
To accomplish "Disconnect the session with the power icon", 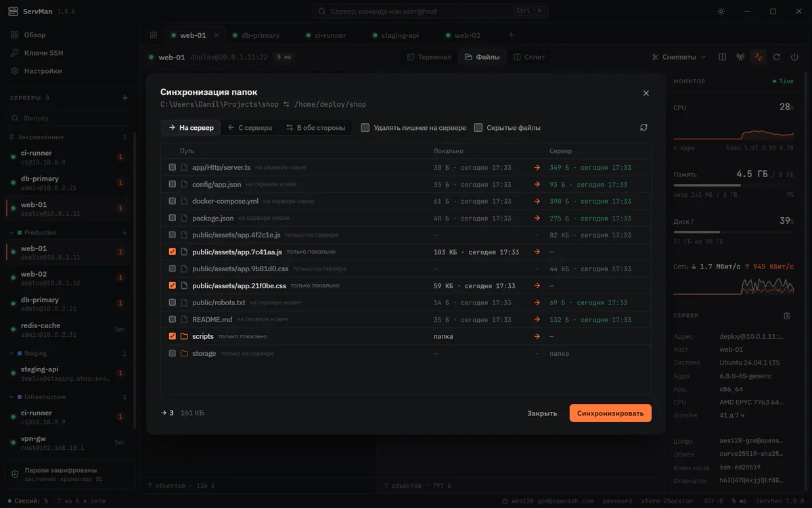I will coord(794,57).
